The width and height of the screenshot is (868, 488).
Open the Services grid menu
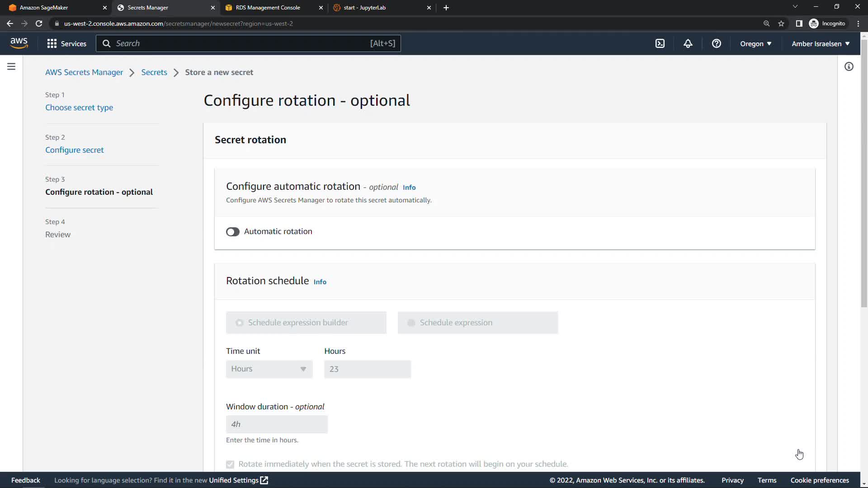66,43
